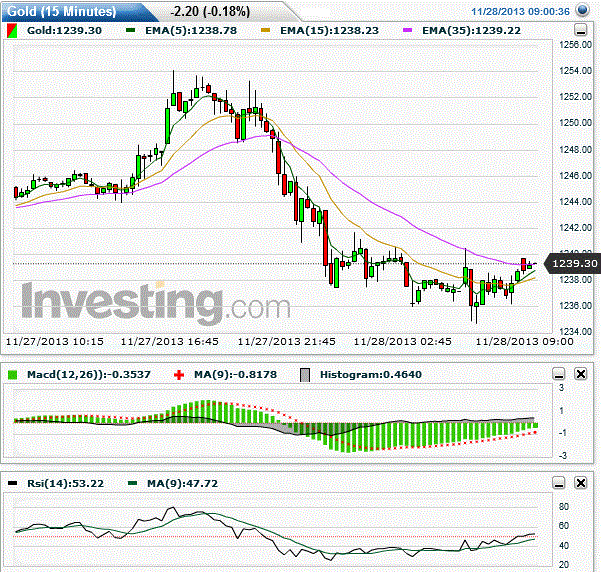Click the MA(9):47.72 label
The image size is (601, 572).
coord(182,483)
